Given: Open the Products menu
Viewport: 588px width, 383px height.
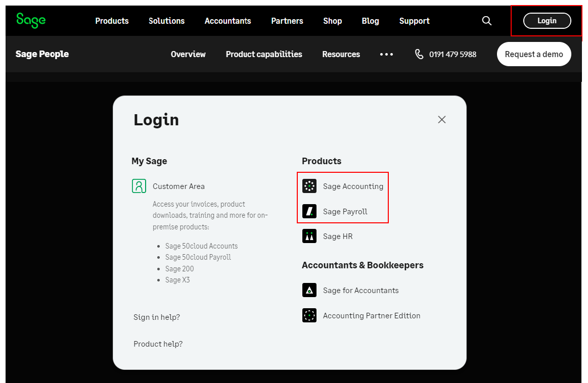Looking at the screenshot, I should click(x=112, y=21).
